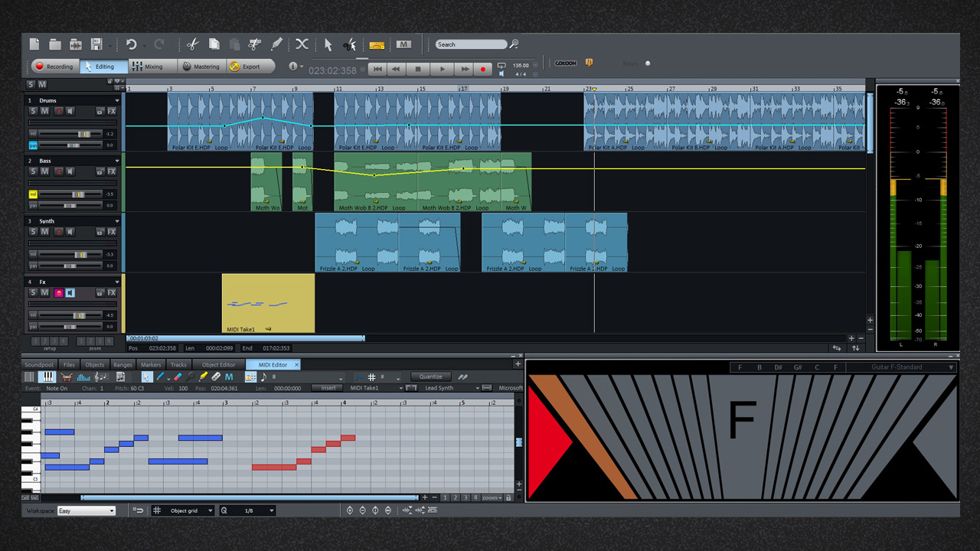Click the Quantize button in MIDI Editor
Screen dimensions: 980x551
click(431, 377)
